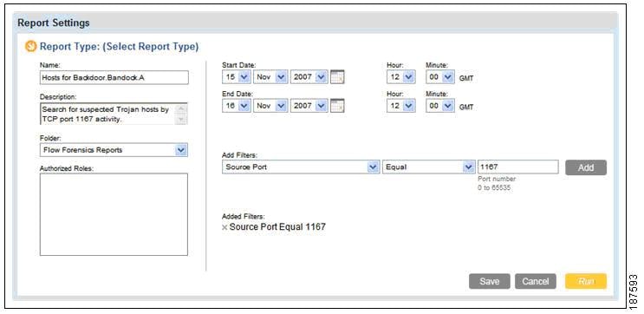Click the report Name input field

(x=114, y=77)
